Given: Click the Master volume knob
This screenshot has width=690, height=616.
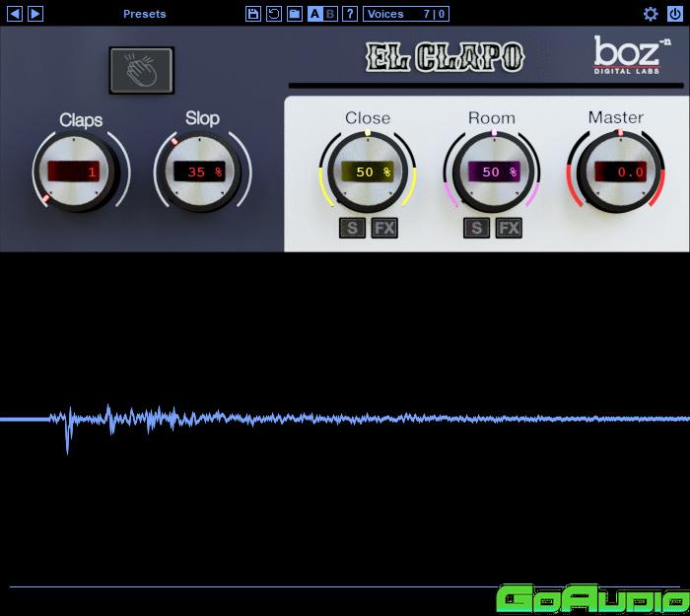Looking at the screenshot, I should tap(620, 171).
